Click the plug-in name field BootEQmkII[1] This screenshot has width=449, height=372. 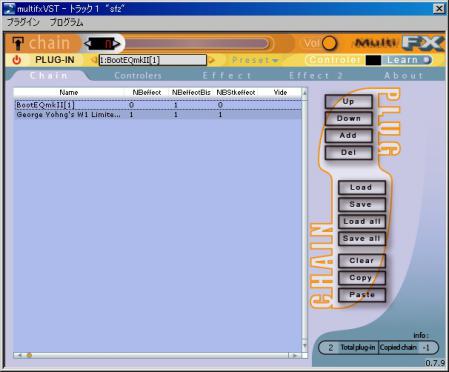[x=153, y=60]
